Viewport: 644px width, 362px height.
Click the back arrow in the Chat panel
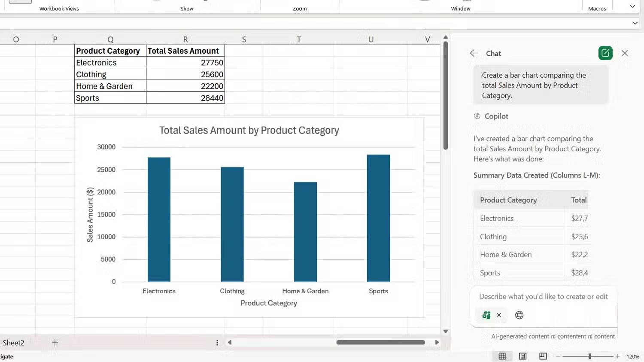point(474,53)
